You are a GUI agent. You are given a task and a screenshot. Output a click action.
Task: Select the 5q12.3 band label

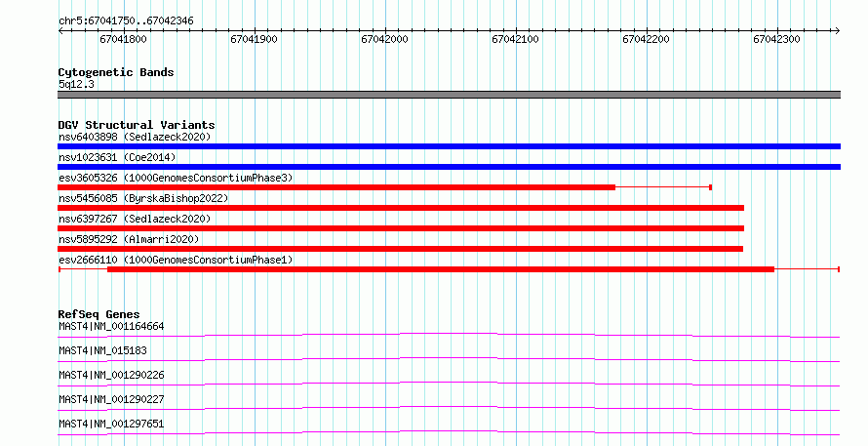point(76,84)
